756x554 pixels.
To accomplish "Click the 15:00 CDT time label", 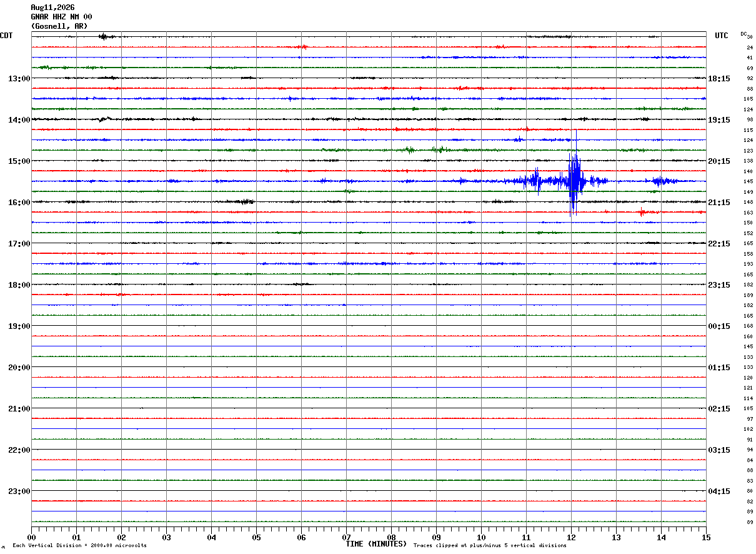I will point(19,161).
